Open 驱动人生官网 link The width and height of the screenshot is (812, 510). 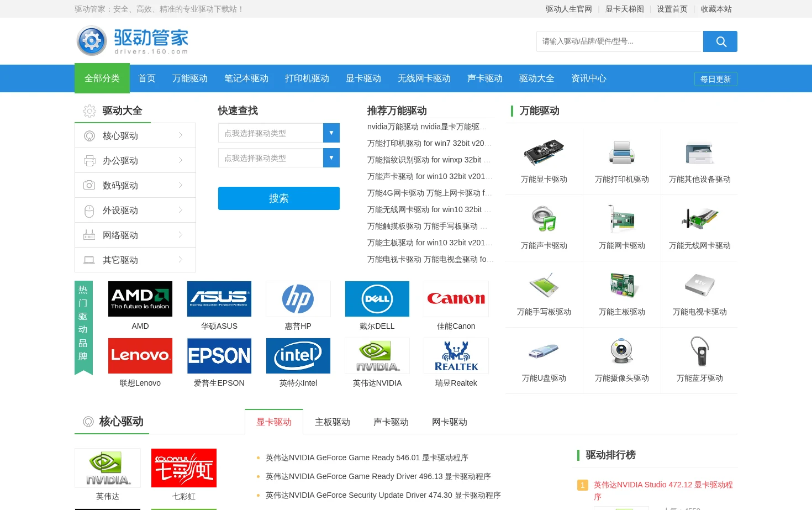(569, 9)
